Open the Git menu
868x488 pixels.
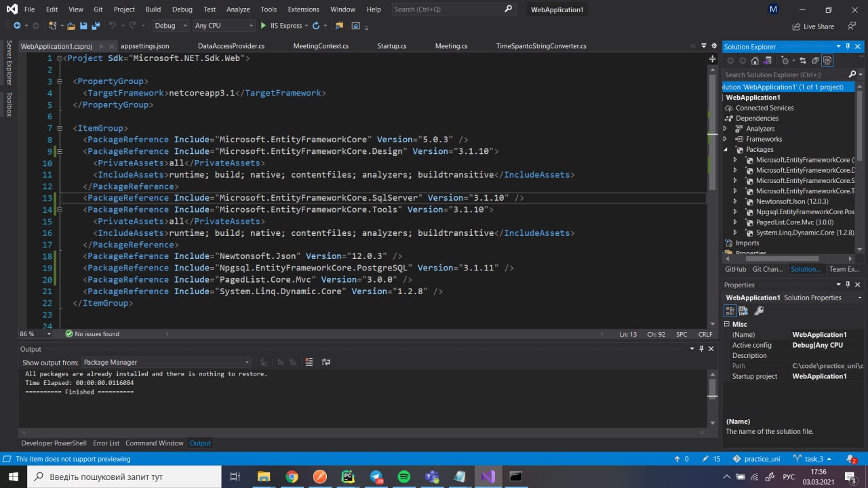[x=98, y=9]
